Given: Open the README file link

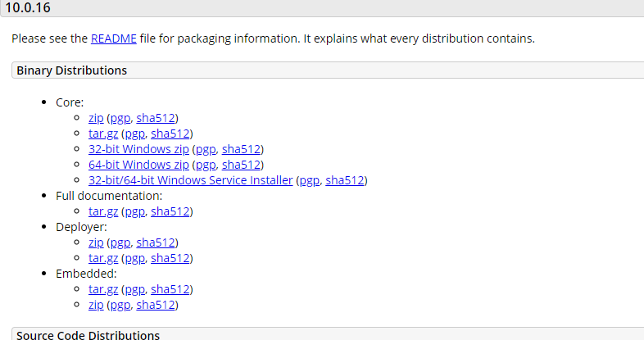Looking at the screenshot, I should [113, 39].
